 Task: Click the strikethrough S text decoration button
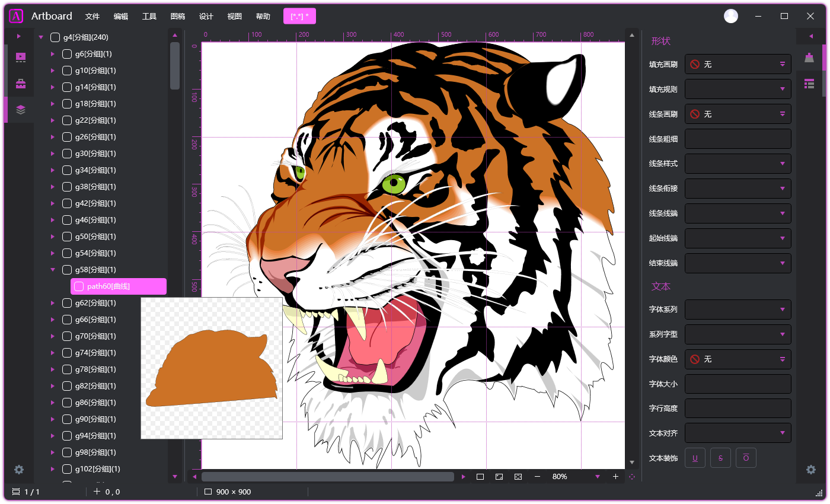coord(720,458)
